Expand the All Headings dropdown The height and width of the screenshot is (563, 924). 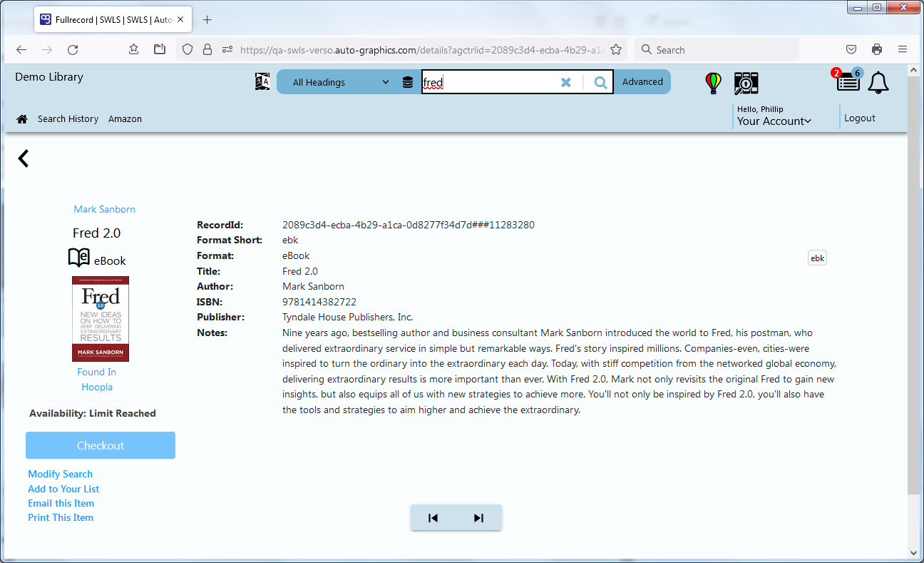pyautogui.click(x=341, y=82)
